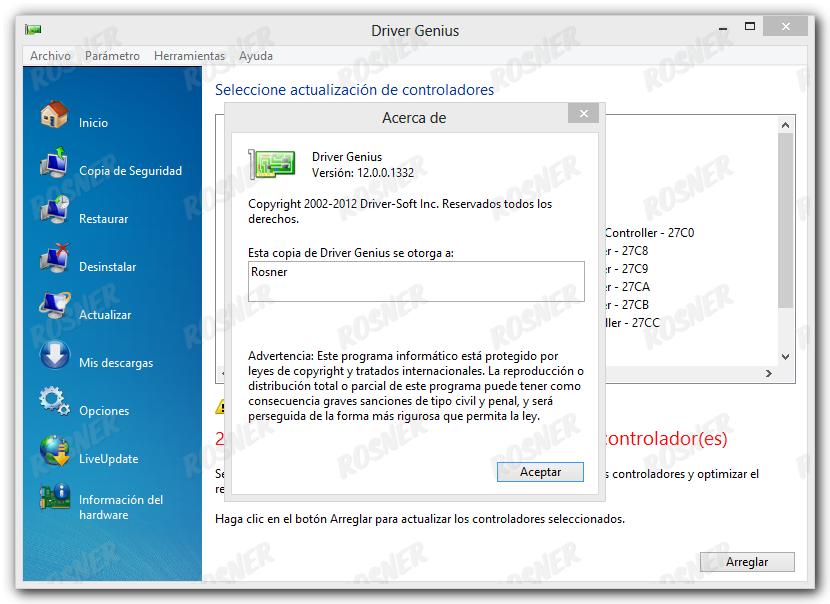This screenshot has height=604, width=830.
Task: Launch the LiveUpdate globe icon
Action: pyautogui.click(x=55, y=450)
